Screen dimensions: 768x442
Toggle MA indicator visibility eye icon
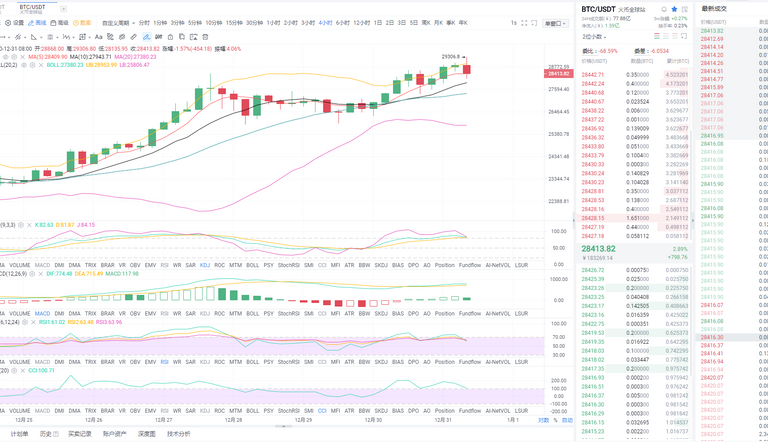(6, 57)
